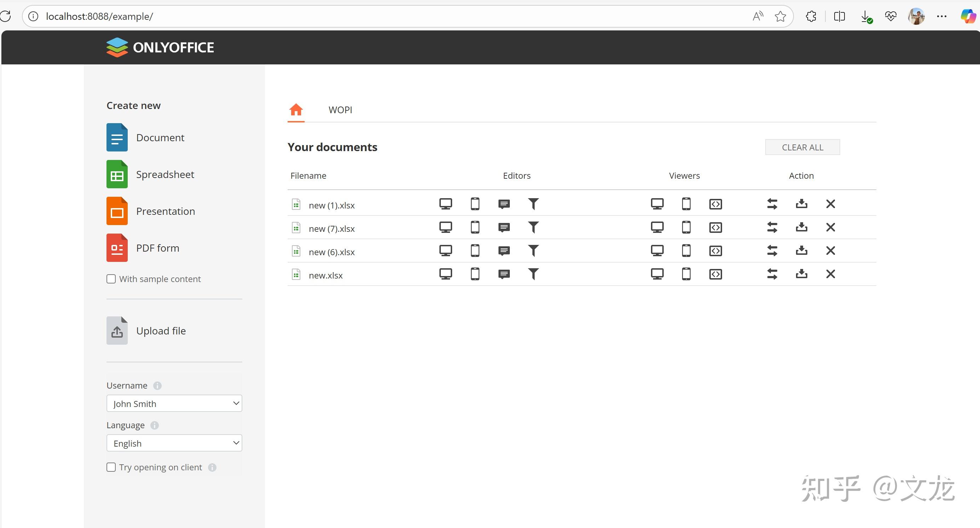Delete the new (6).xlsx document
Image resolution: width=980 pixels, height=528 pixels.
point(830,250)
